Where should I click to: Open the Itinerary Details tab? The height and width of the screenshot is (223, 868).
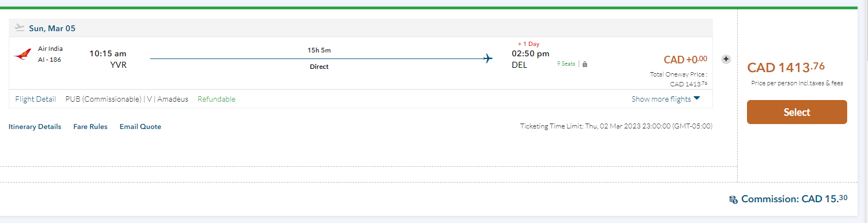tap(35, 127)
